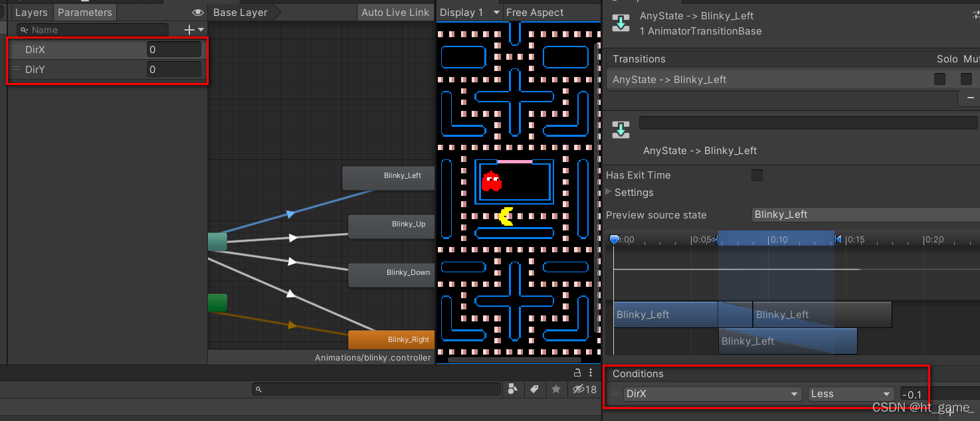Toggle the Has Exit Time checkbox
Screen dimensions: 980x421
click(x=757, y=175)
